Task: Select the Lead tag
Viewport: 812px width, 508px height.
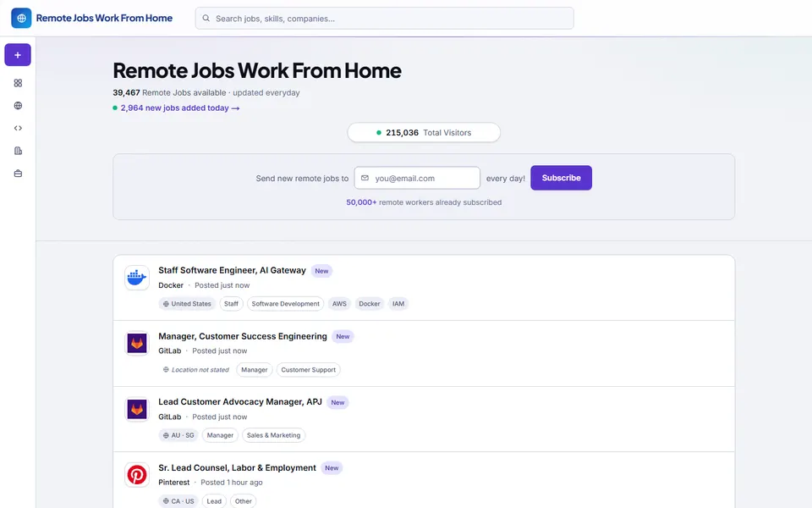Action: click(x=214, y=500)
